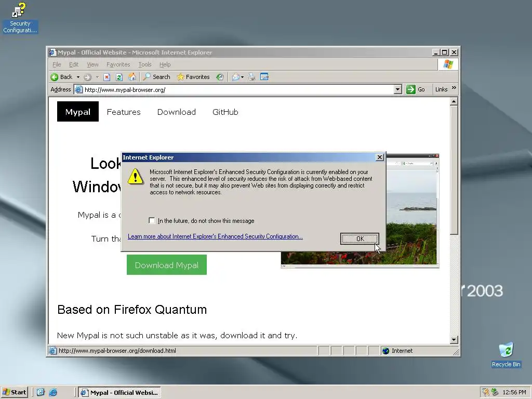
Task: Click the page icon in address bar
Action: (x=79, y=89)
